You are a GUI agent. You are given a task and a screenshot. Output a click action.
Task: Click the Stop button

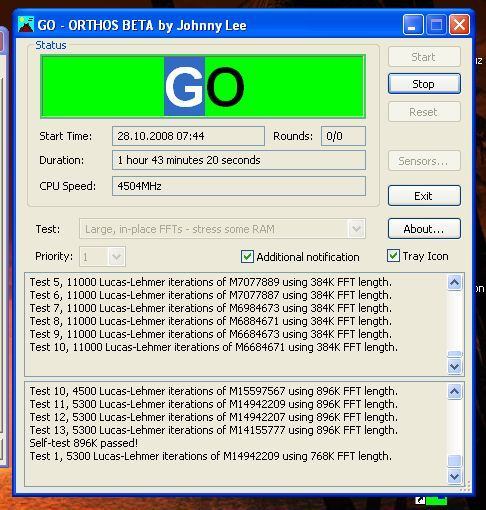click(x=424, y=84)
